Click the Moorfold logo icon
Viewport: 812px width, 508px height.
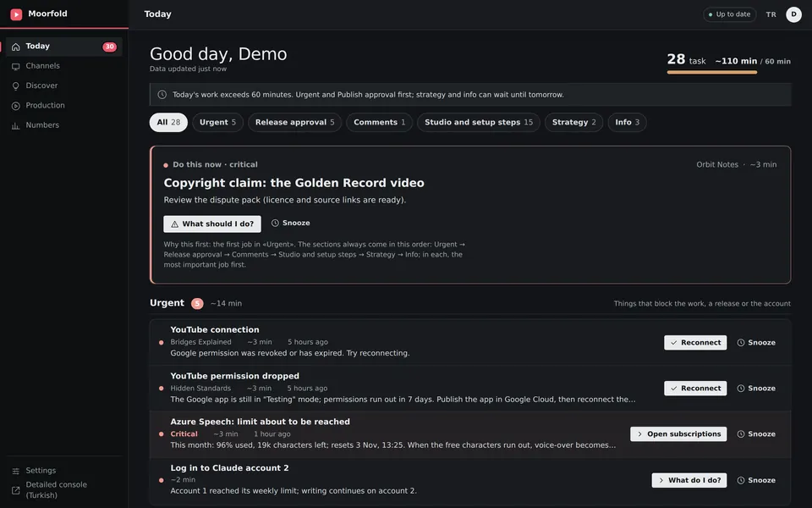[x=16, y=14]
